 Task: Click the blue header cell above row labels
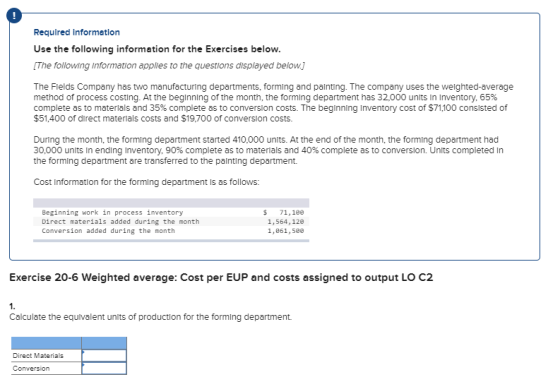tap(46, 343)
